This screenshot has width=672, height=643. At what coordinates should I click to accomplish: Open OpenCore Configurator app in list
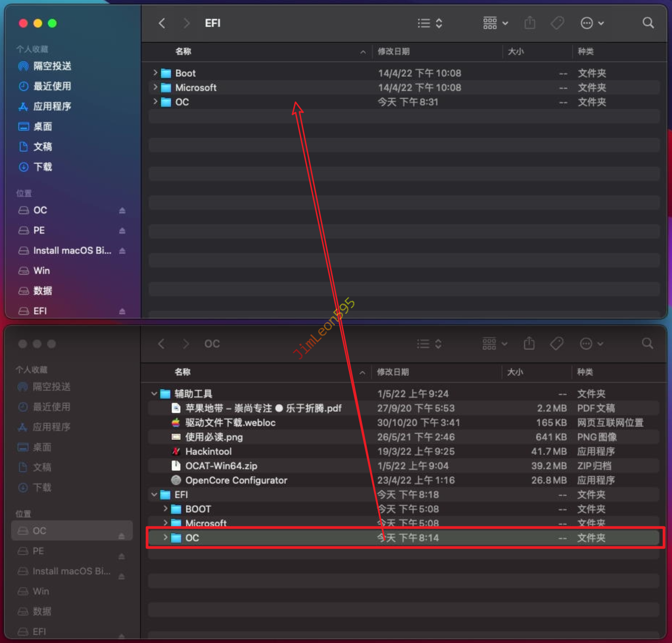[236, 480]
